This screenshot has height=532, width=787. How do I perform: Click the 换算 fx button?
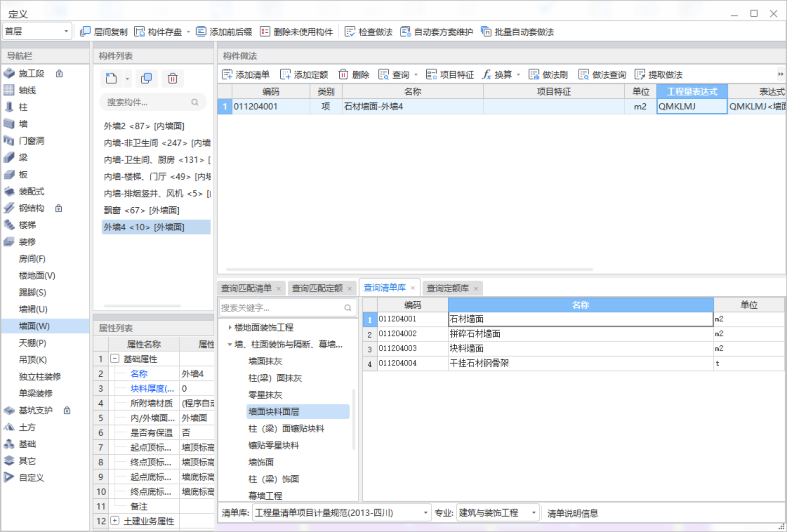point(497,74)
